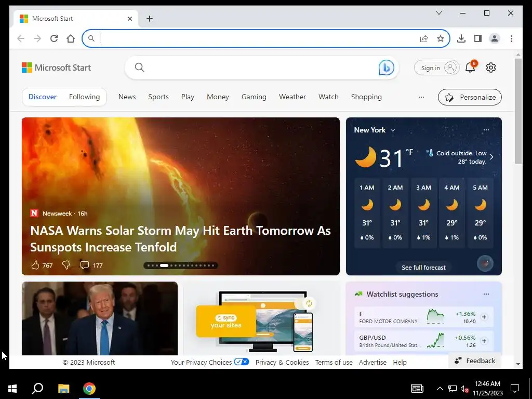Open Chrome three-dot menu

(511, 38)
